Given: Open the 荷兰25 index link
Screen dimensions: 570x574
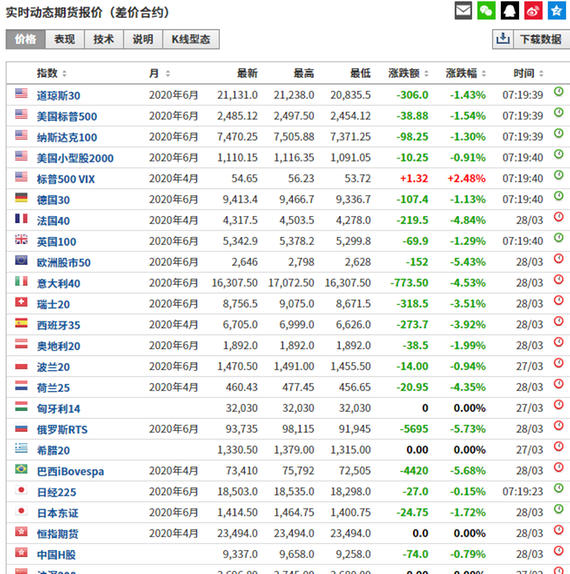Looking at the screenshot, I should pos(53,388).
